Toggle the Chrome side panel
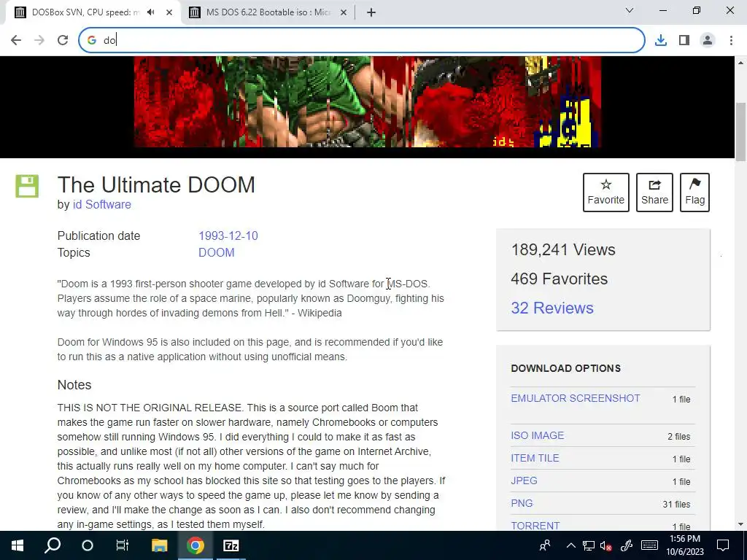This screenshot has width=747, height=560. (x=684, y=40)
